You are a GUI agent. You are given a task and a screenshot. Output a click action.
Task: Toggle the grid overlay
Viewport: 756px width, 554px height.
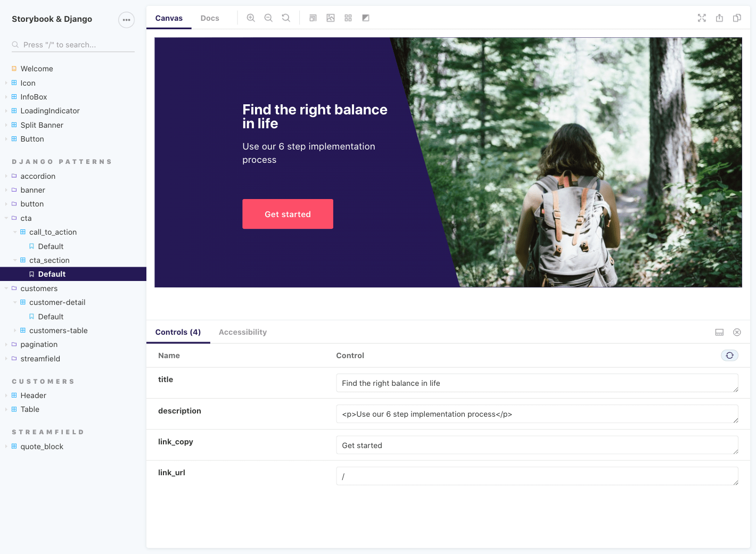[x=348, y=18]
